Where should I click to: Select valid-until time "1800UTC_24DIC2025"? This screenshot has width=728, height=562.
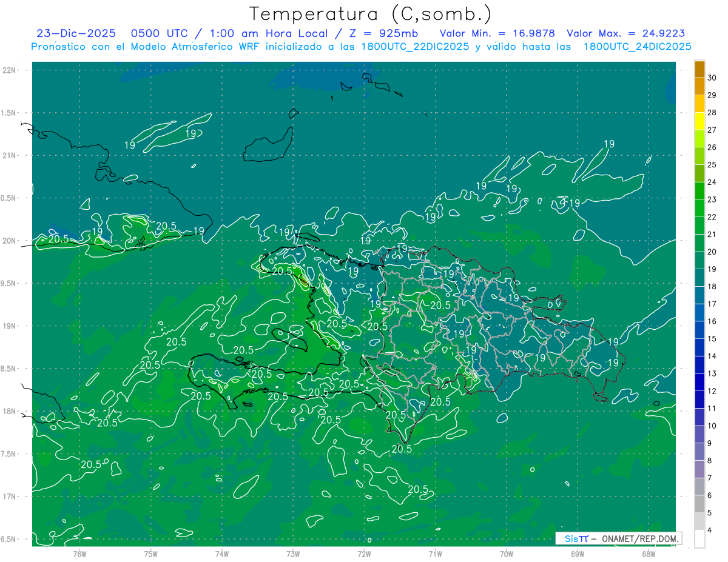tap(638, 47)
